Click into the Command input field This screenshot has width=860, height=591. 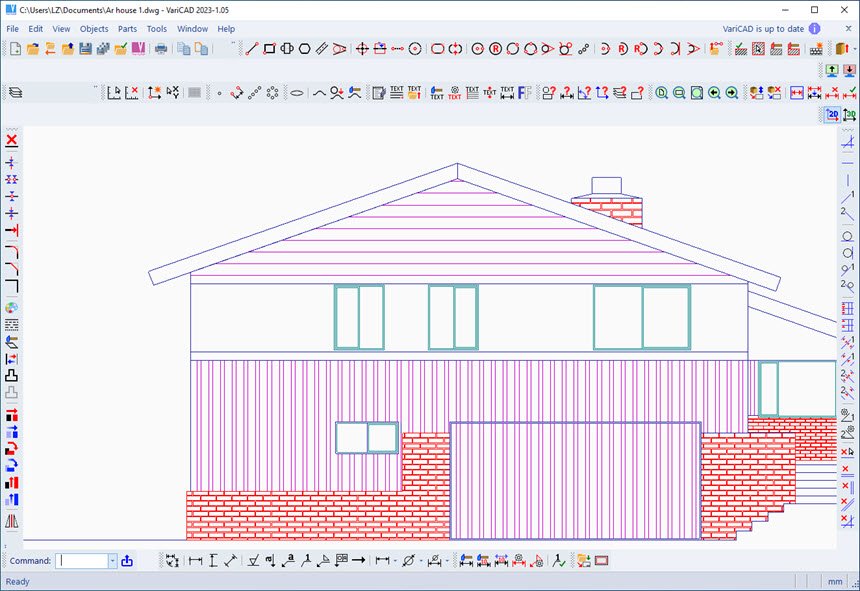click(x=82, y=561)
